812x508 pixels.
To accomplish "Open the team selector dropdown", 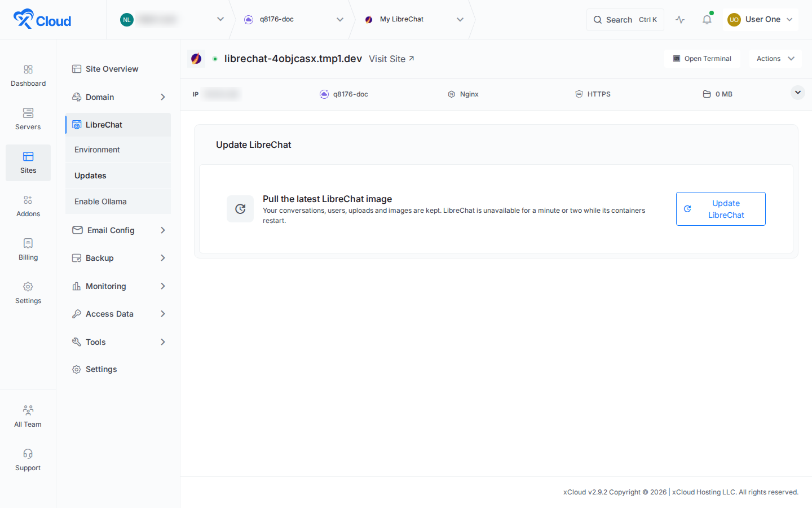I will click(172, 20).
